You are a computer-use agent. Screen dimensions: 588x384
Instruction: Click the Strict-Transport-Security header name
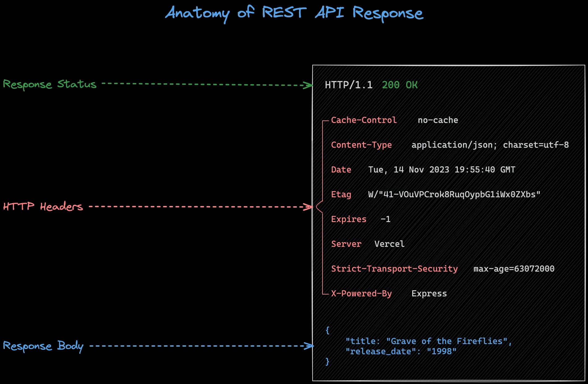point(394,269)
